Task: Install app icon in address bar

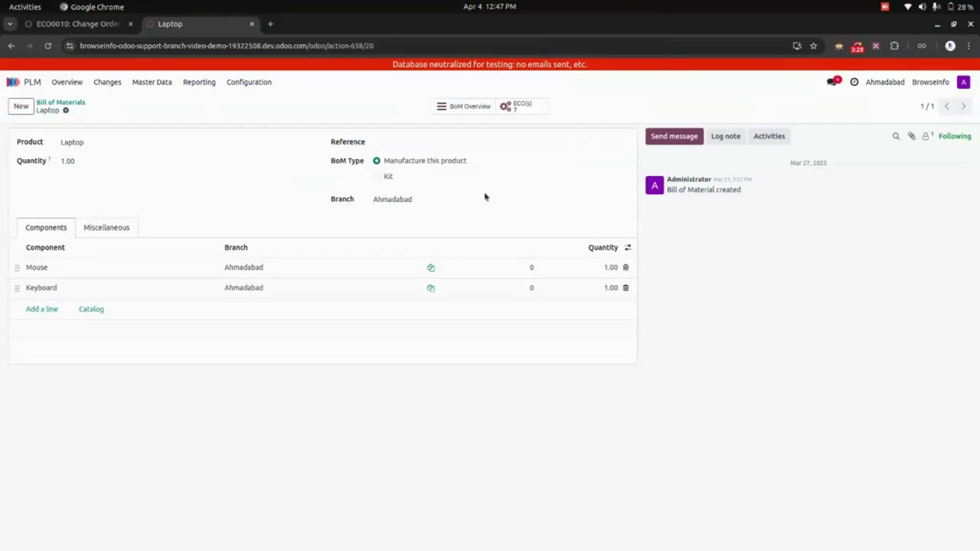Action: click(x=797, y=46)
